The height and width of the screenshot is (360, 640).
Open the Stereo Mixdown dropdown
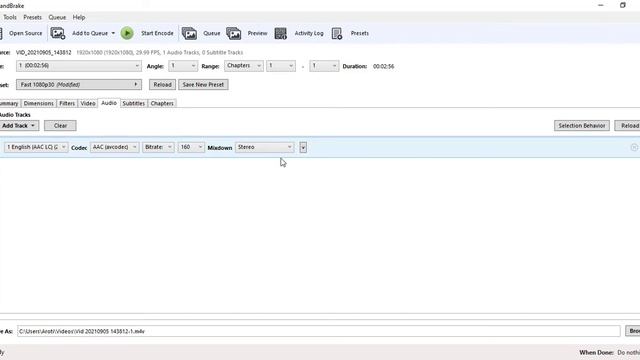click(x=264, y=147)
